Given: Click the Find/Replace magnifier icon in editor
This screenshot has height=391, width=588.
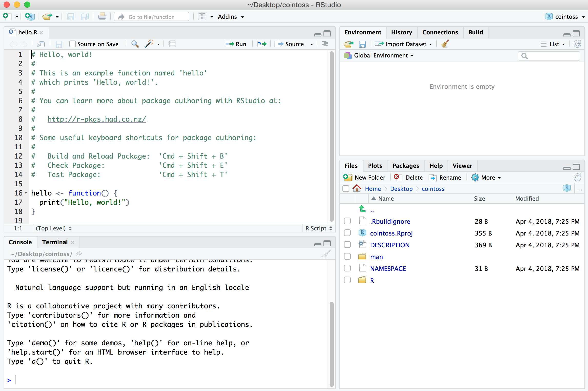Looking at the screenshot, I should 135,44.
